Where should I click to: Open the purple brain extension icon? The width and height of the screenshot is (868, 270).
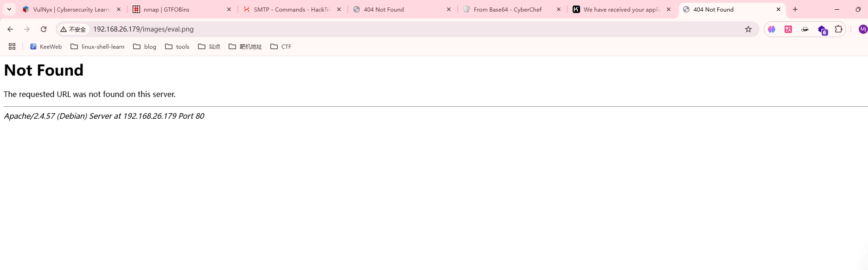772,29
